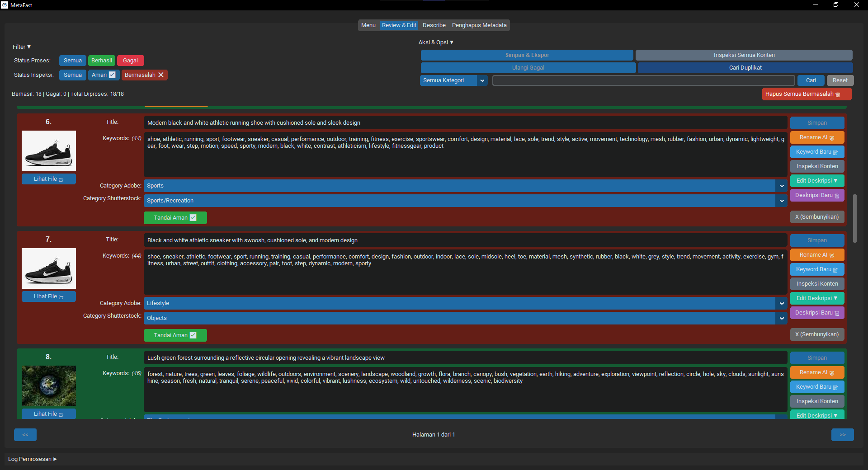
Task: Open the Penghapus Metadata tab
Action: [x=479, y=25]
